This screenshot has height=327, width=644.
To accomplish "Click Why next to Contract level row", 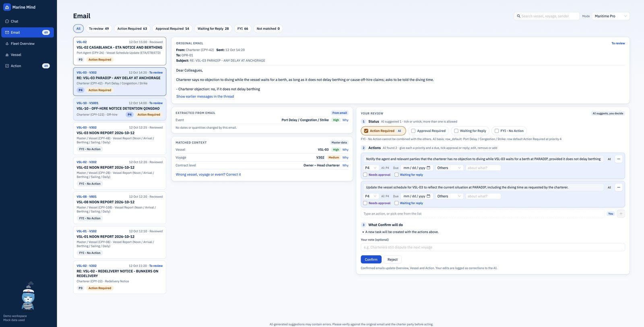I will [x=345, y=166].
